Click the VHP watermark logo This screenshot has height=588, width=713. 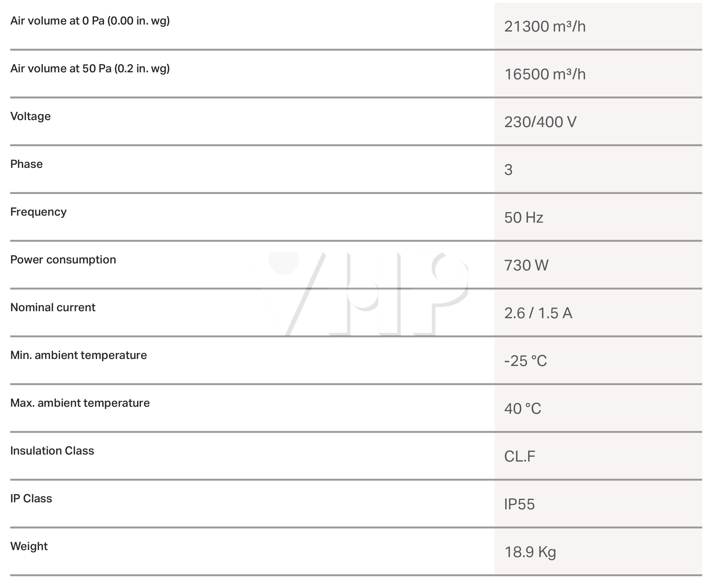point(356,294)
